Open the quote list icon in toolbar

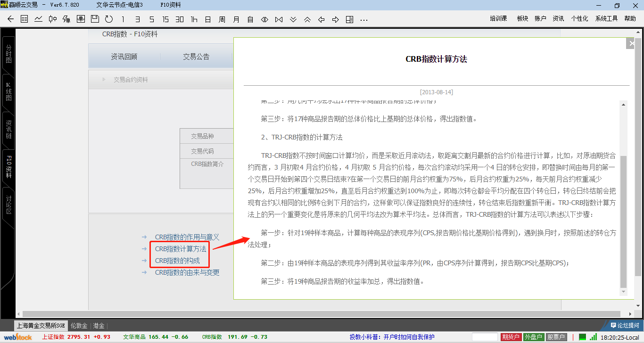click(x=25, y=19)
